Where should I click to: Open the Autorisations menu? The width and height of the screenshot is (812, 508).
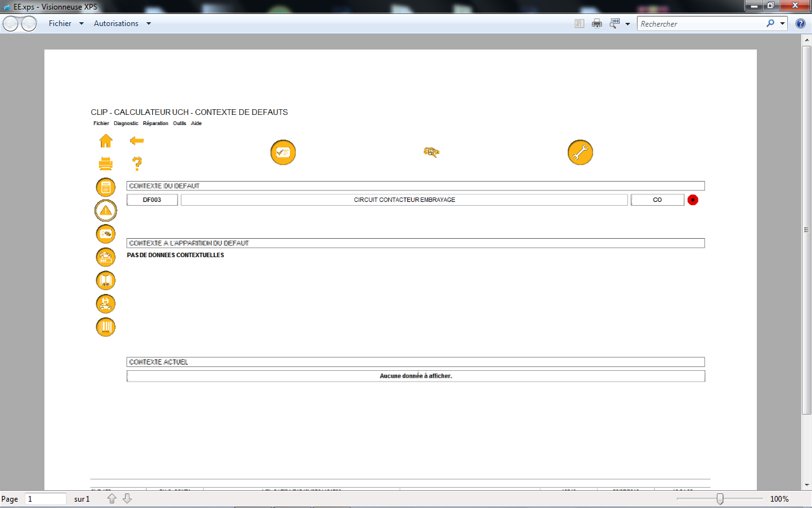pyautogui.click(x=116, y=23)
